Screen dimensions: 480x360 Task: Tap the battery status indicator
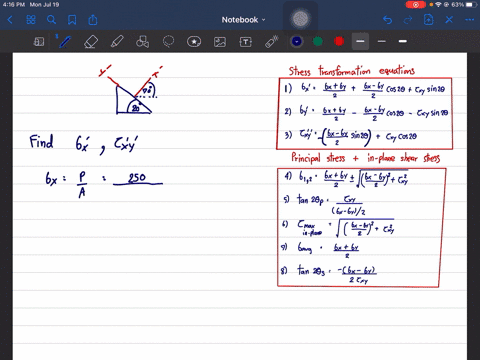click(x=471, y=5)
